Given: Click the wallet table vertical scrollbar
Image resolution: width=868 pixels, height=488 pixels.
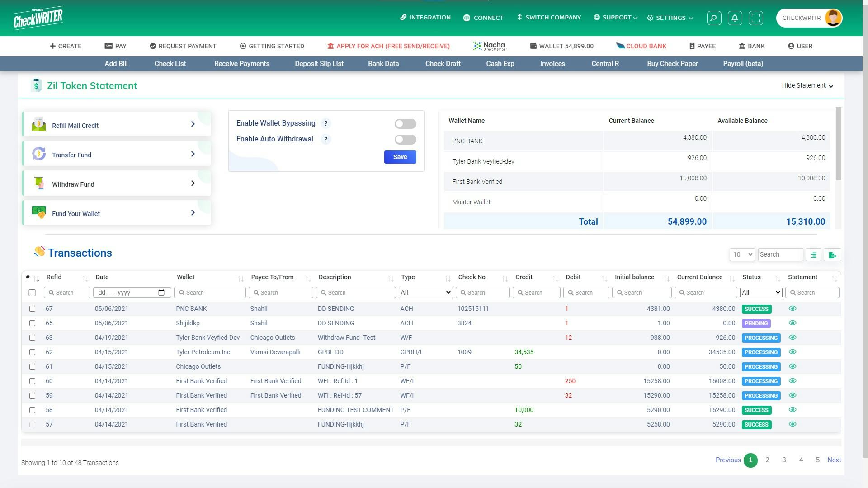Looking at the screenshot, I should click(839, 145).
